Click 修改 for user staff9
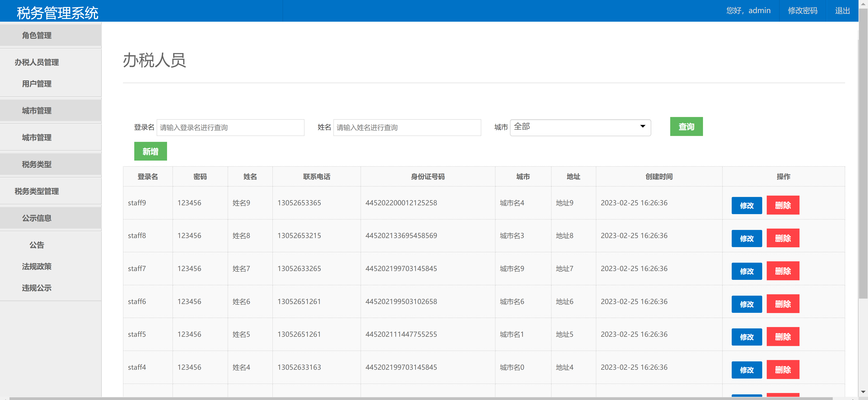Screen dimensions: 868x400 pos(747,205)
